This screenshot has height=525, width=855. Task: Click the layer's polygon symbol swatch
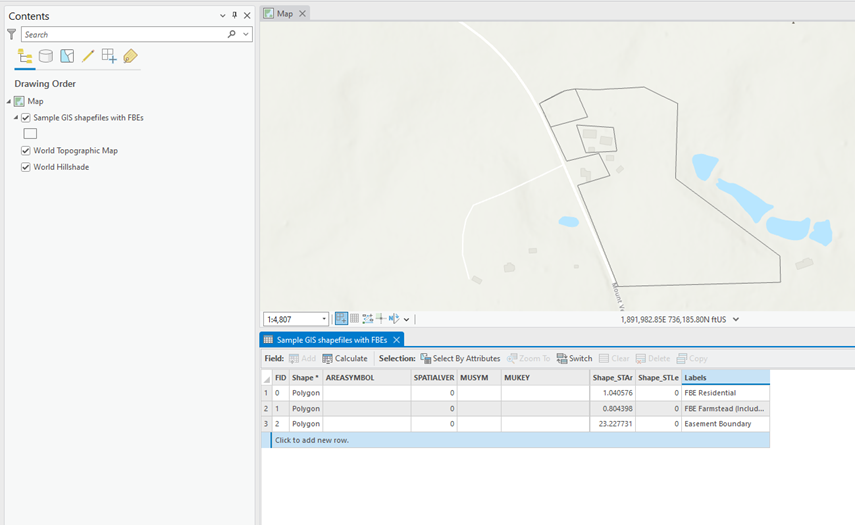(30, 134)
